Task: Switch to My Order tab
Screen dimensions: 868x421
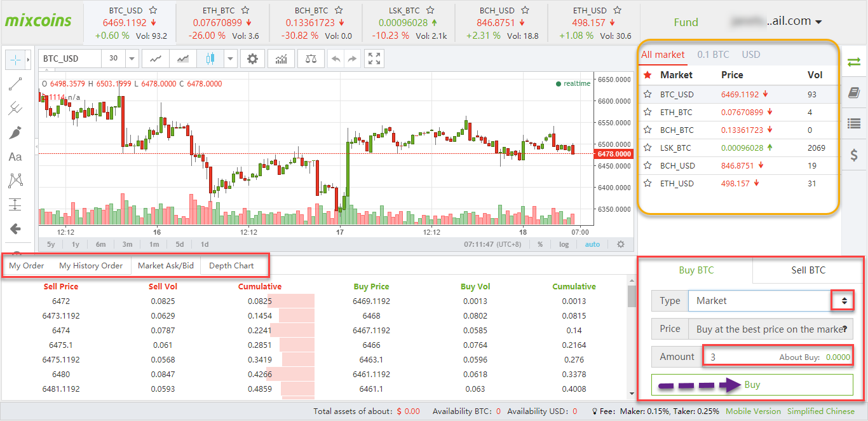Action: click(27, 266)
